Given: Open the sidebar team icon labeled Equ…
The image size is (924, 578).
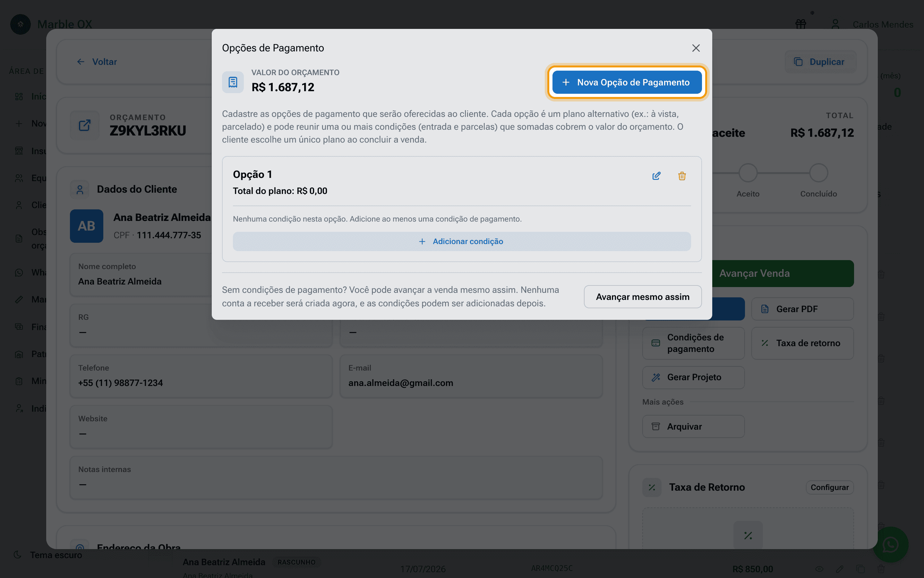Looking at the screenshot, I should click(x=19, y=178).
